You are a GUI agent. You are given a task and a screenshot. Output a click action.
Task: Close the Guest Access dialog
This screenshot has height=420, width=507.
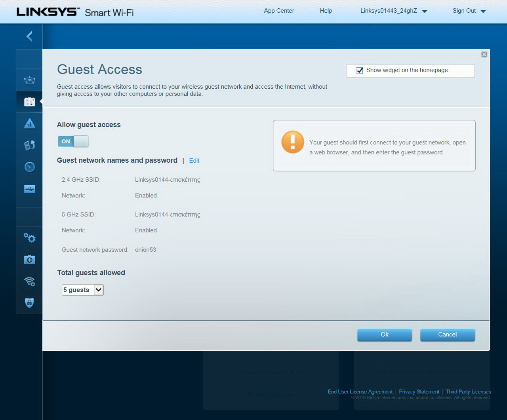click(x=484, y=55)
